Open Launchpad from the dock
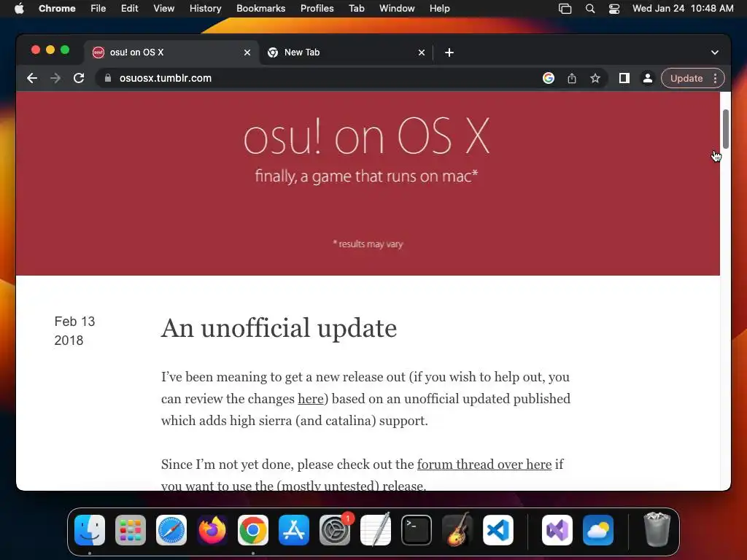The height and width of the screenshot is (560, 747). click(x=131, y=530)
